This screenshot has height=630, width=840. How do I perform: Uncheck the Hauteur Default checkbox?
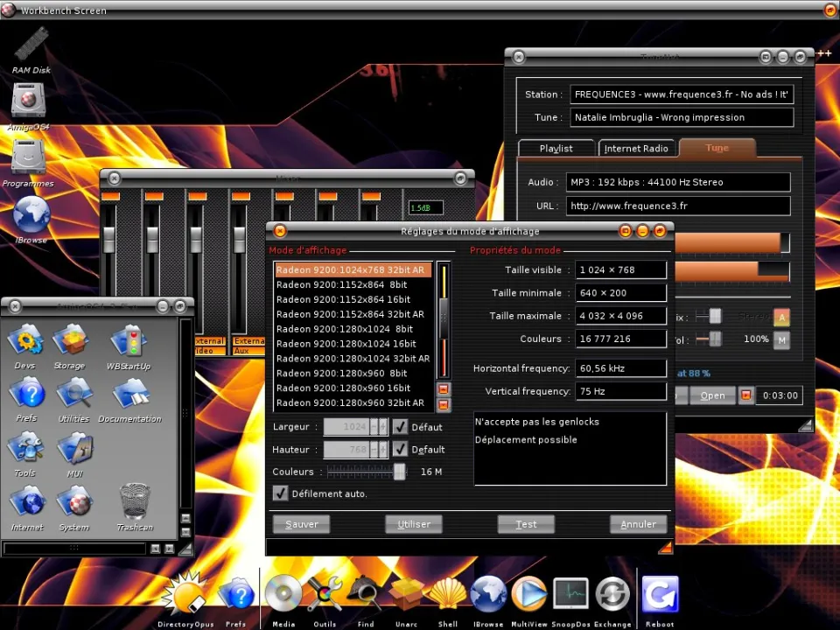(401, 449)
